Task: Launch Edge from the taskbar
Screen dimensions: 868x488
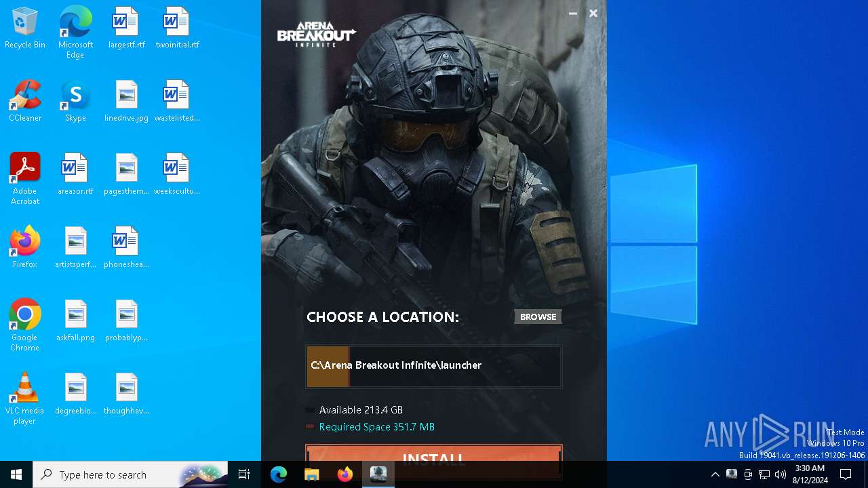Action: [x=279, y=474]
